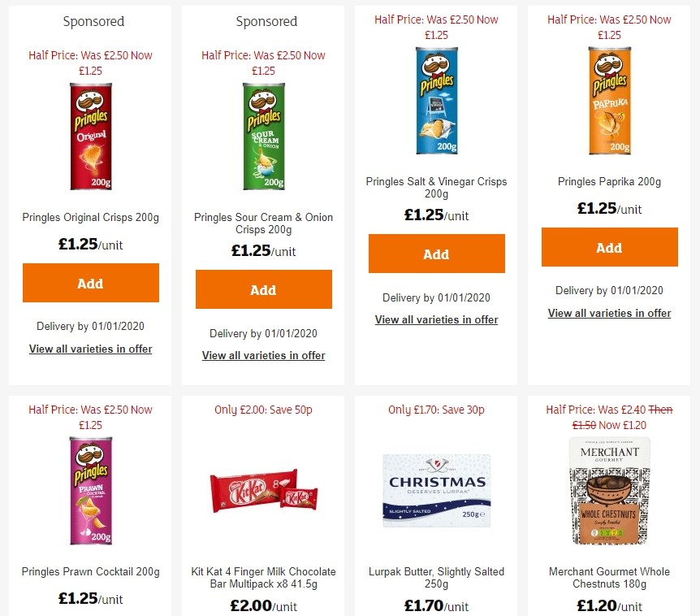View all varieties in Paprika offer
Viewport: 700px width, 616px height.
pyautogui.click(x=609, y=313)
